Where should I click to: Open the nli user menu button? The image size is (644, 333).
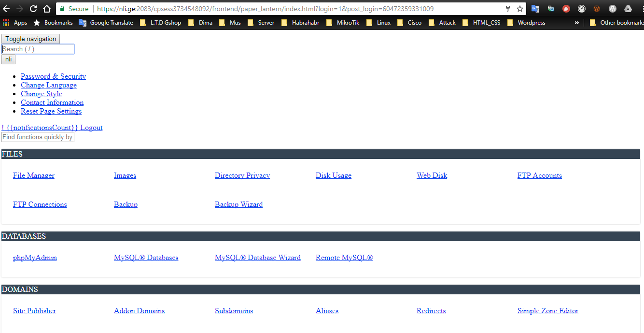click(9, 59)
